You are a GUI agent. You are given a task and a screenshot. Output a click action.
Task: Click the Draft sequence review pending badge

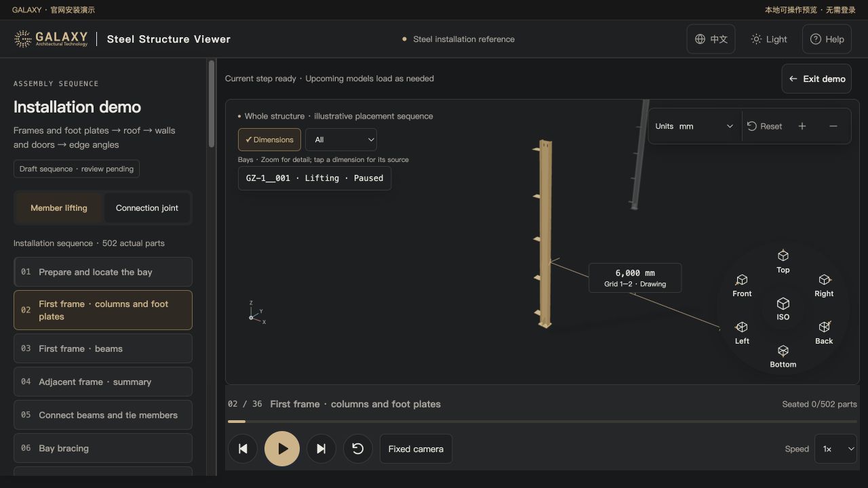coord(76,169)
